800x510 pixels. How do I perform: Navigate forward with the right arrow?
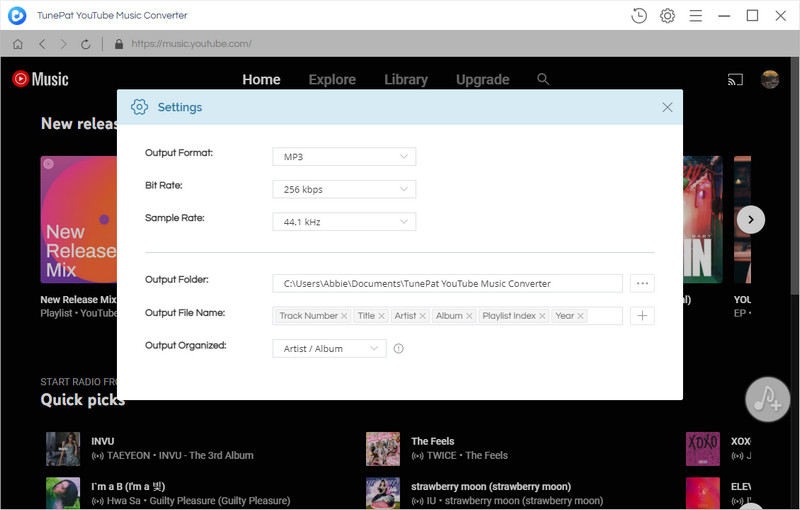click(63, 44)
